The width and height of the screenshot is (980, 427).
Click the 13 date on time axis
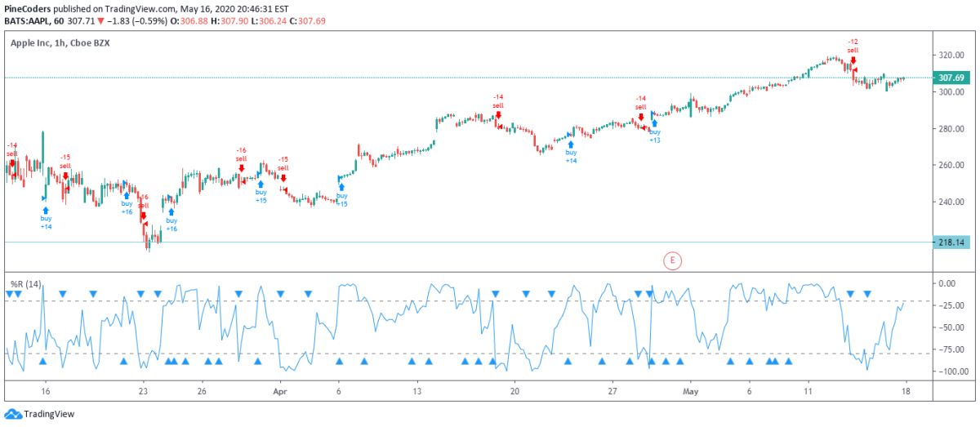pyautogui.click(x=417, y=392)
